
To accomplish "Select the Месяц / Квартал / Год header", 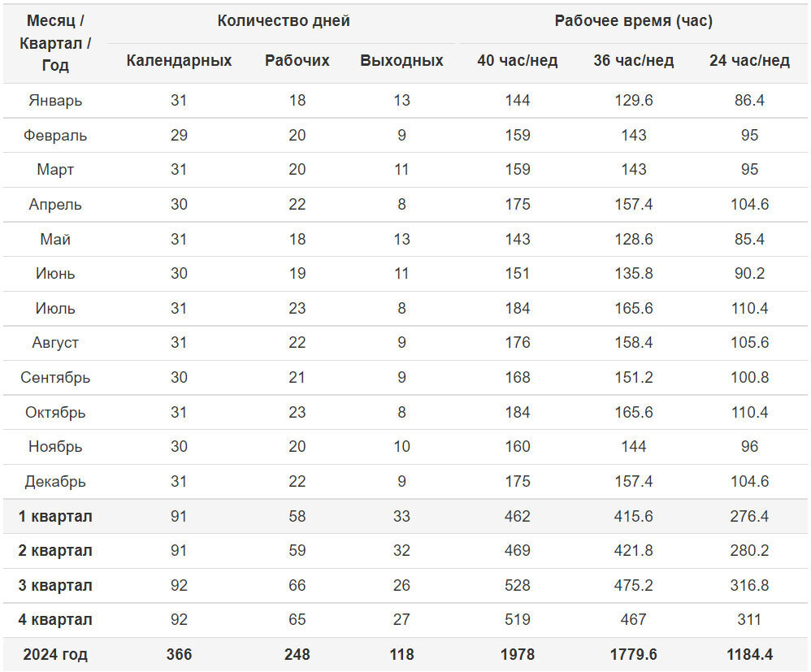I will point(55,43).
